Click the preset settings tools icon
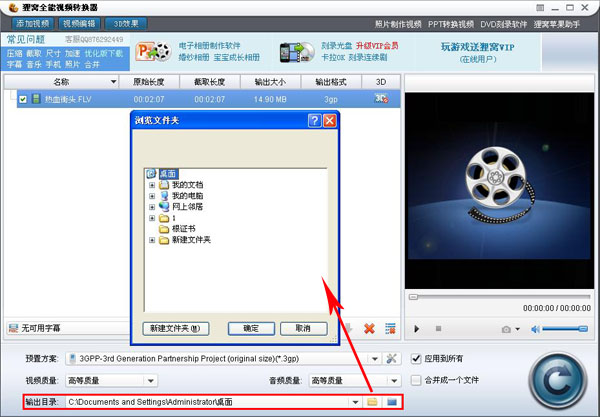 (391, 359)
